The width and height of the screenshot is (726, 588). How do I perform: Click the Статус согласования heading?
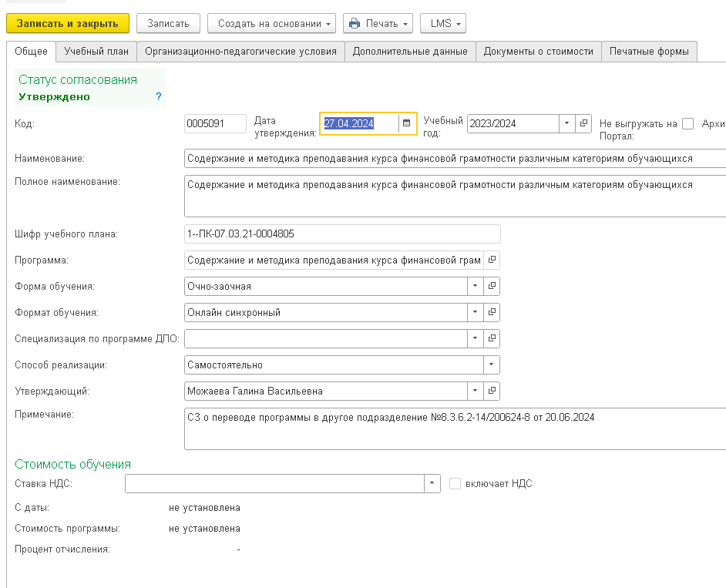[x=78, y=79]
